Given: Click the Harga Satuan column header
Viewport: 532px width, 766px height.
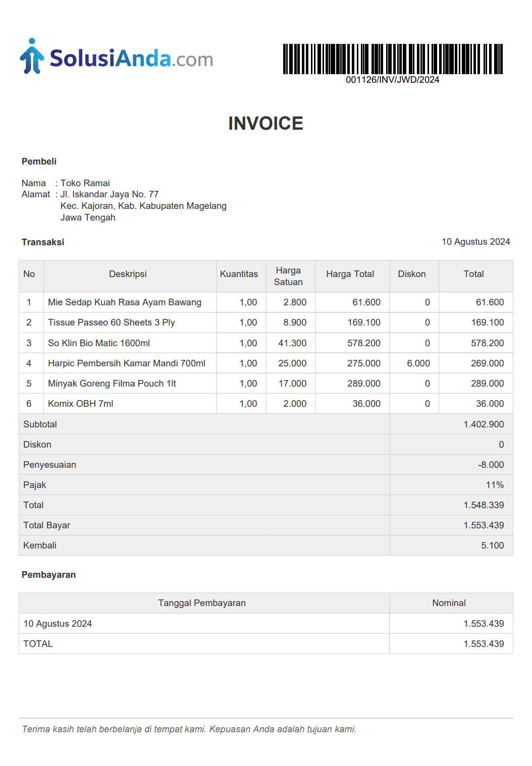Looking at the screenshot, I should tap(288, 276).
